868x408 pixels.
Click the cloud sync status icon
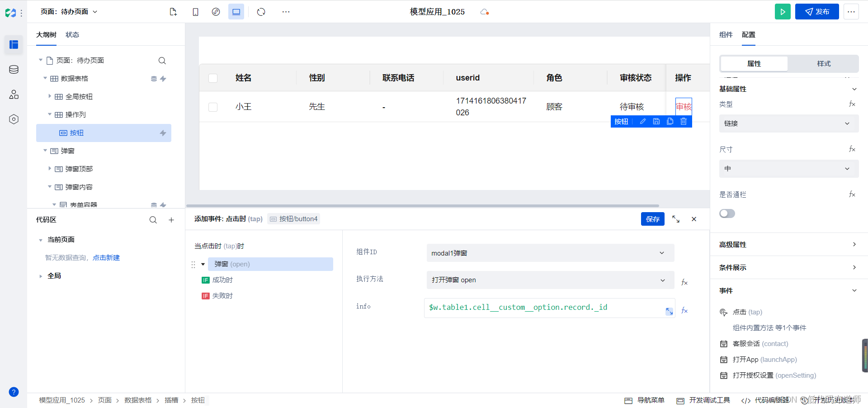(x=485, y=12)
